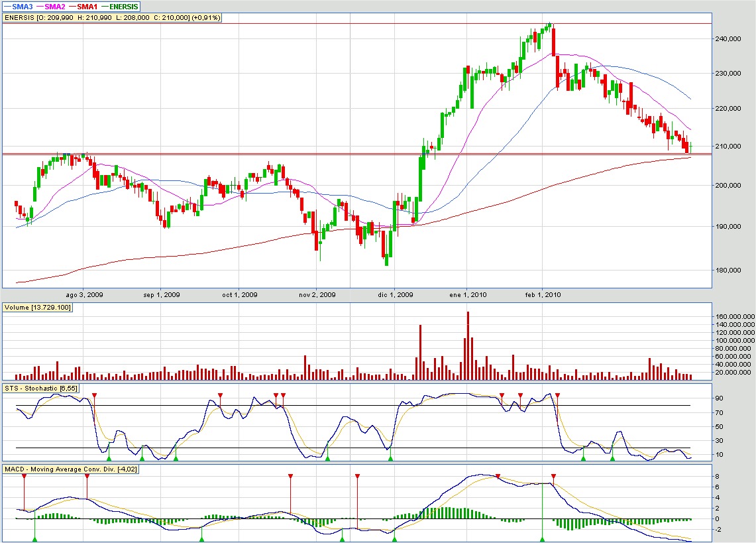Select the rightmost red marker in MACD panel

tap(553, 477)
